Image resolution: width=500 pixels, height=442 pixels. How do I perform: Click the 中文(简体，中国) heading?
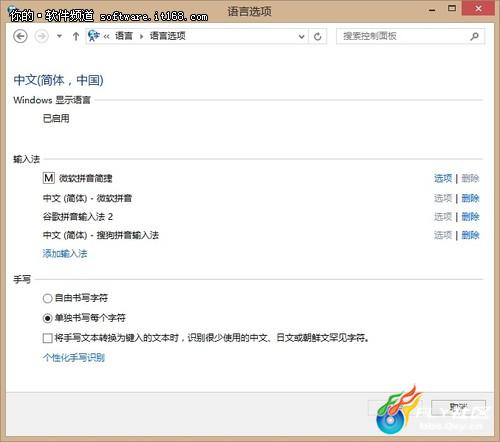pos(59,80)
